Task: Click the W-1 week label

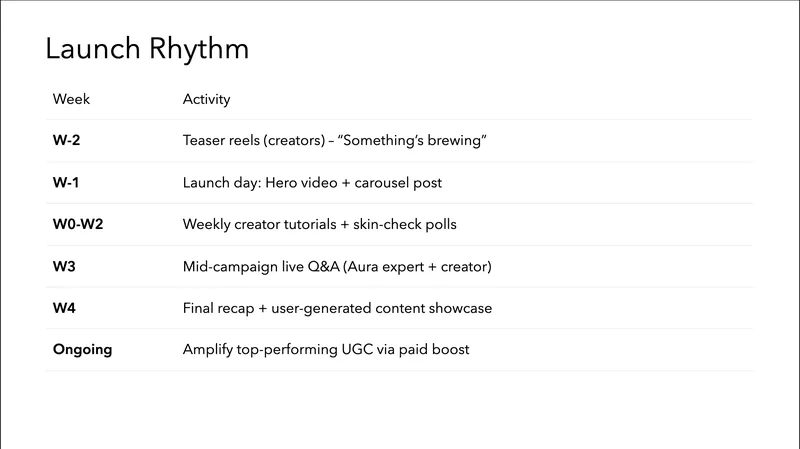Action: point(67,183)
